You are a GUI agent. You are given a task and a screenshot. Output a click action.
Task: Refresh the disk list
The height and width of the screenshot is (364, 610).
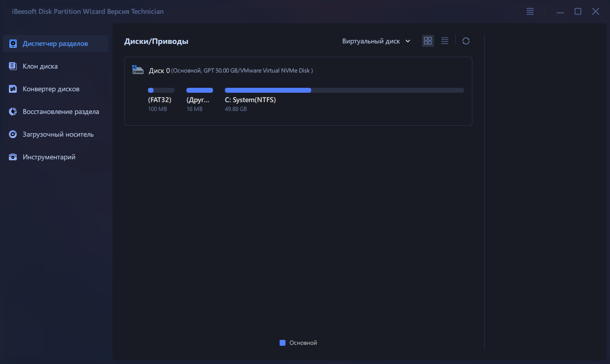click(466, 41)
